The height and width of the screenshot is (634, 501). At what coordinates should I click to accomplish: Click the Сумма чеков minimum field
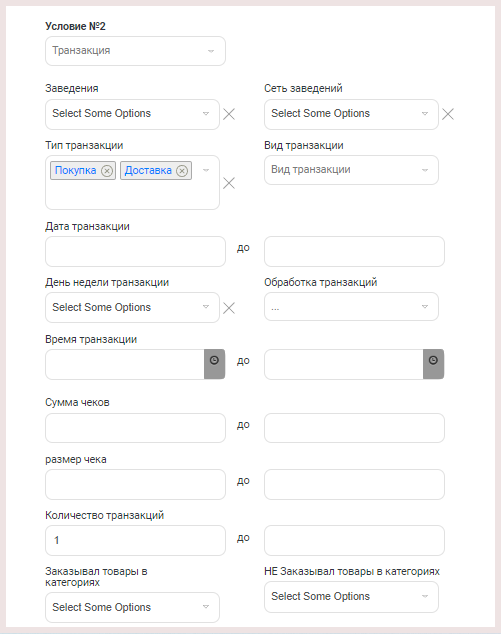[x=135, y=428]
